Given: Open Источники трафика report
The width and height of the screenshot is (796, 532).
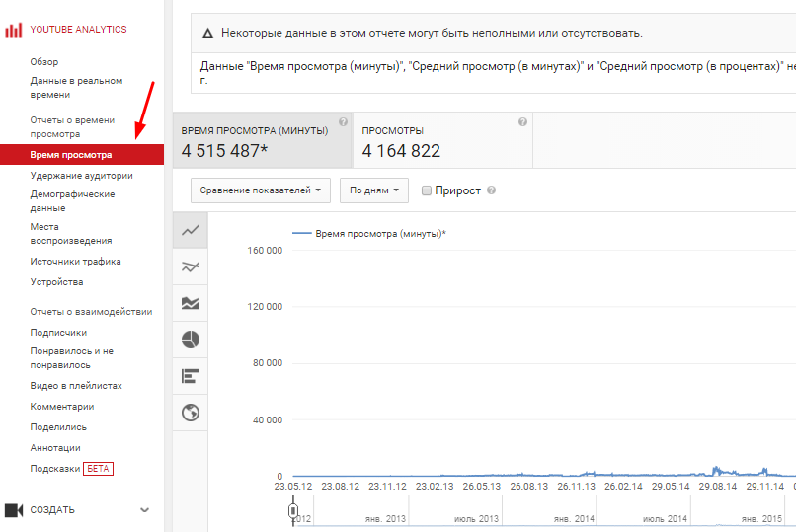Looking at the screenshot, I should click(75, 262).
